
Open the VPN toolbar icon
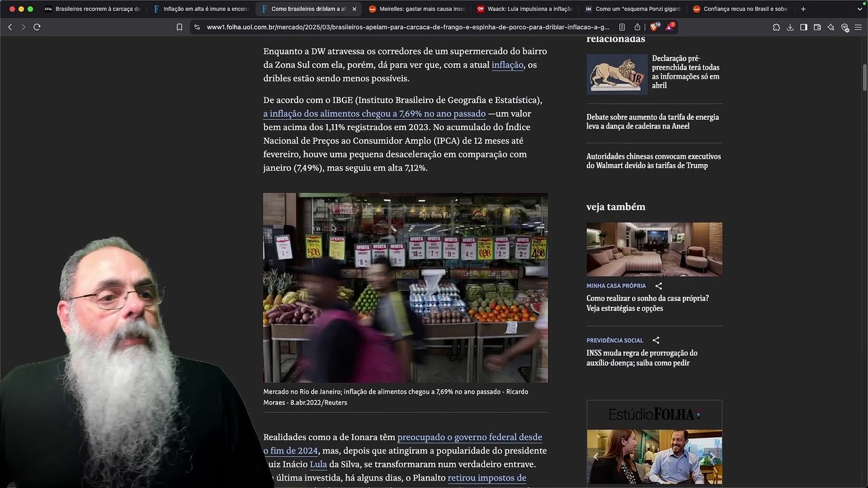845,27
